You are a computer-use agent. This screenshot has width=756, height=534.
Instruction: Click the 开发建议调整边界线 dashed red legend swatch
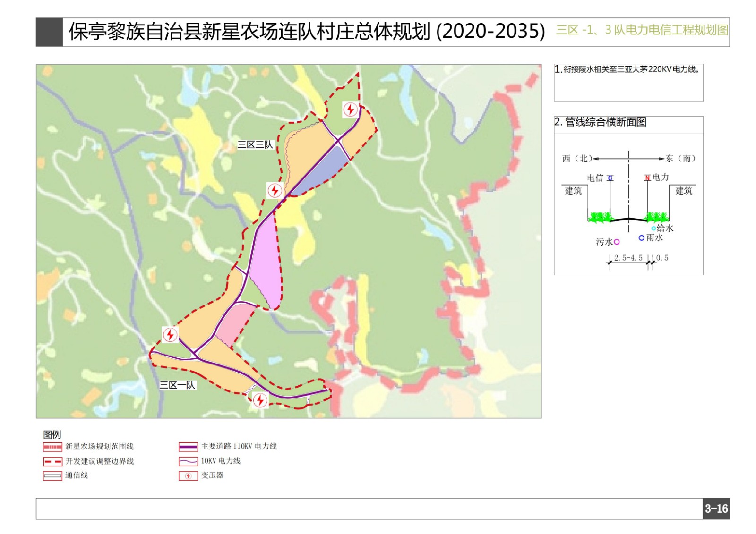(52, 461)
